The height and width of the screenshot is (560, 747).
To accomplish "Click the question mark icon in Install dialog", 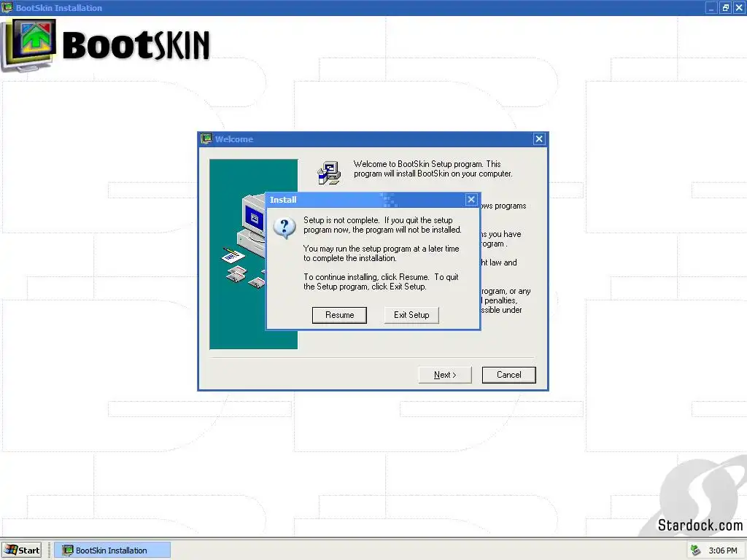I will pos(285,228).
